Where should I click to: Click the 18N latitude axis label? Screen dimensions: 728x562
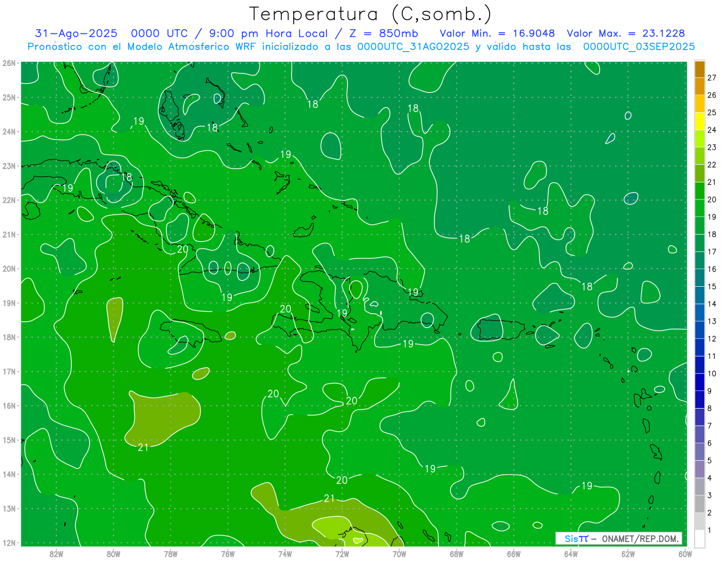pos(8,337)
